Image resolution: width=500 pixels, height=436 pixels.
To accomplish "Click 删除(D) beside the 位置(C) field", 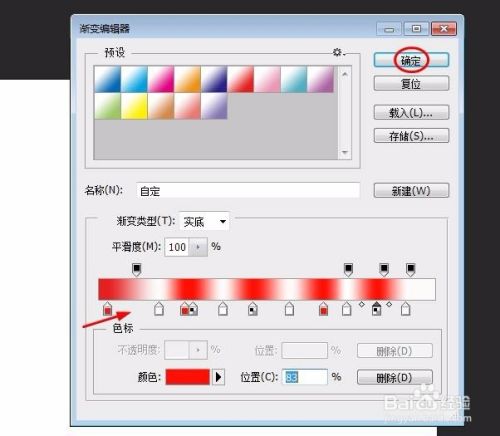I will pyautogui.click(x=395, y=377).
